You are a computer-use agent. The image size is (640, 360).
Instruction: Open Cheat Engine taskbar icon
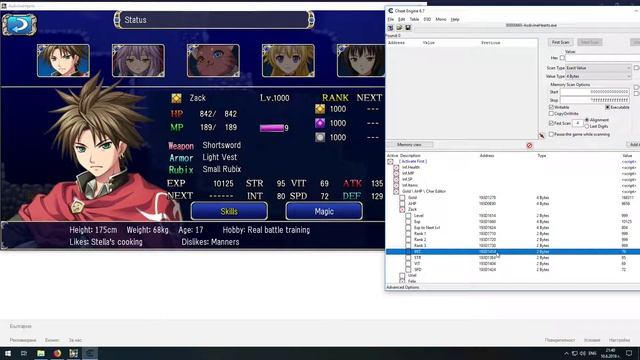(x=90, y=353)
